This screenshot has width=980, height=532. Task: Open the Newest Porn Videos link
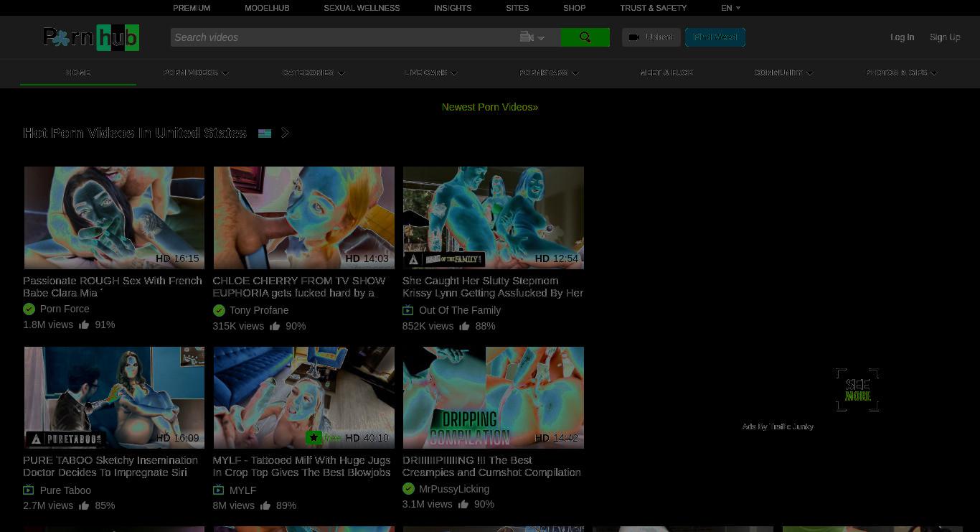click(490, 107)
